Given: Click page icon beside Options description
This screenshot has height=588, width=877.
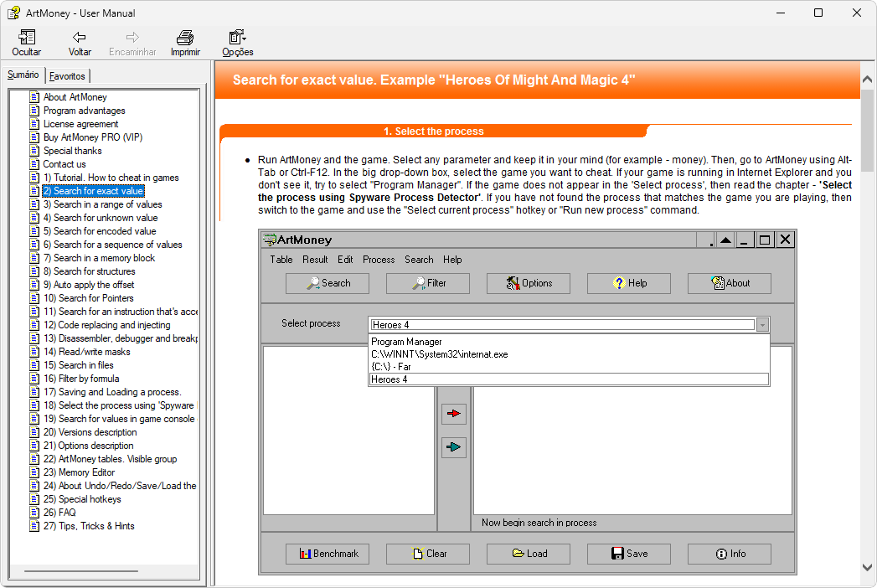Looking at the screenshot, I should coord(34,446).
